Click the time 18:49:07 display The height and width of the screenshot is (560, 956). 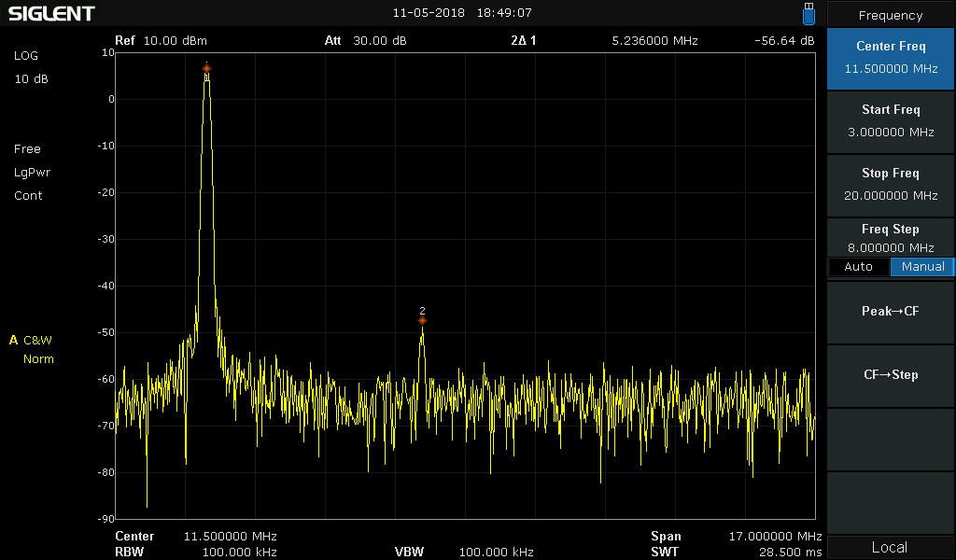click(504, 13)
